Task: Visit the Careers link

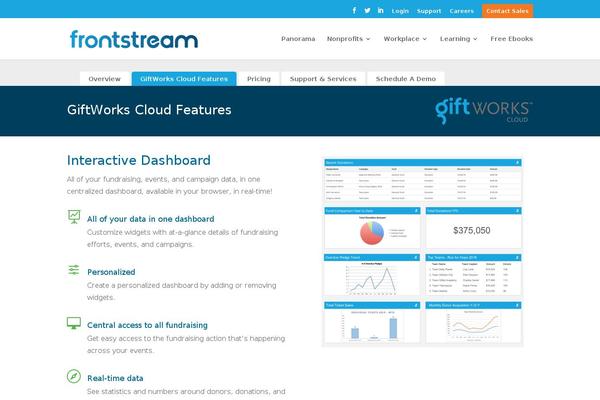Action: [461, 11]
